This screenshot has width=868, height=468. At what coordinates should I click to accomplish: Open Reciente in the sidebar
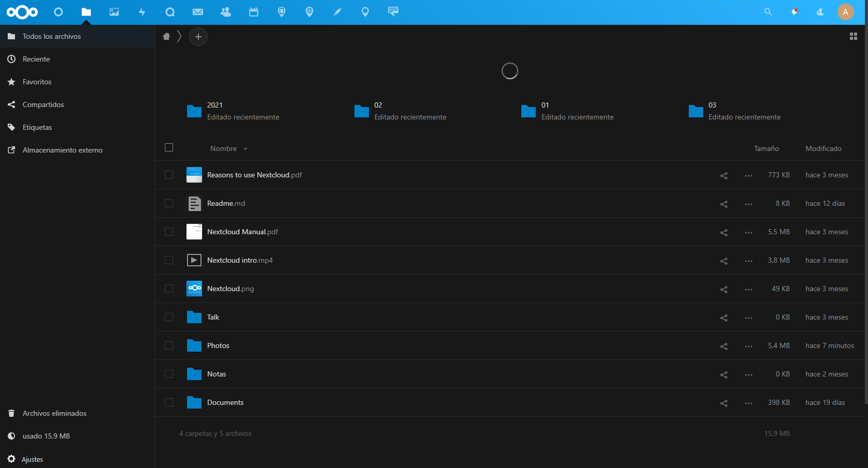[78, 59]
